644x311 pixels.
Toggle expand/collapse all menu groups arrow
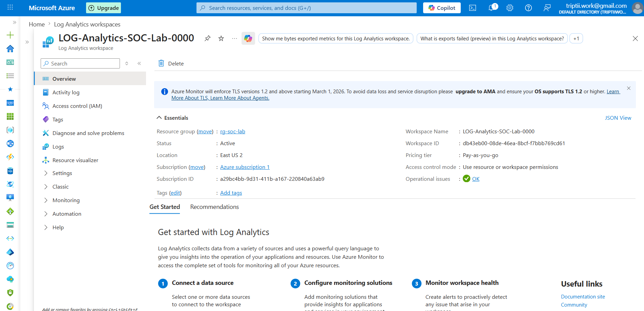(x=127, y=63)
